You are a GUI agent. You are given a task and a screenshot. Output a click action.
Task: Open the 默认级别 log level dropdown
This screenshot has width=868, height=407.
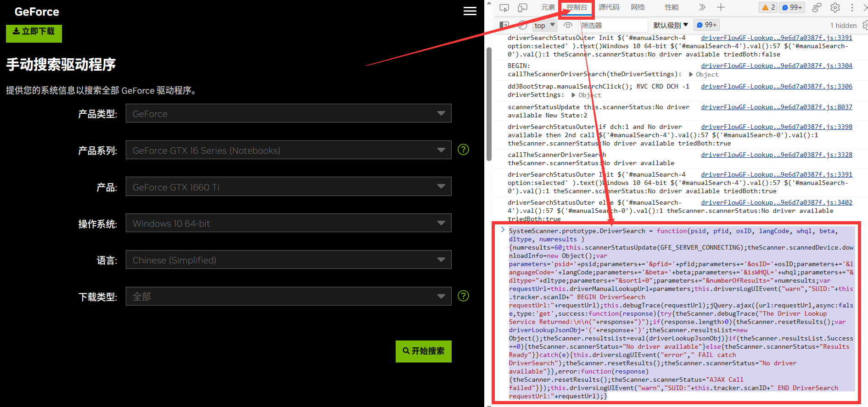point(670,25)
